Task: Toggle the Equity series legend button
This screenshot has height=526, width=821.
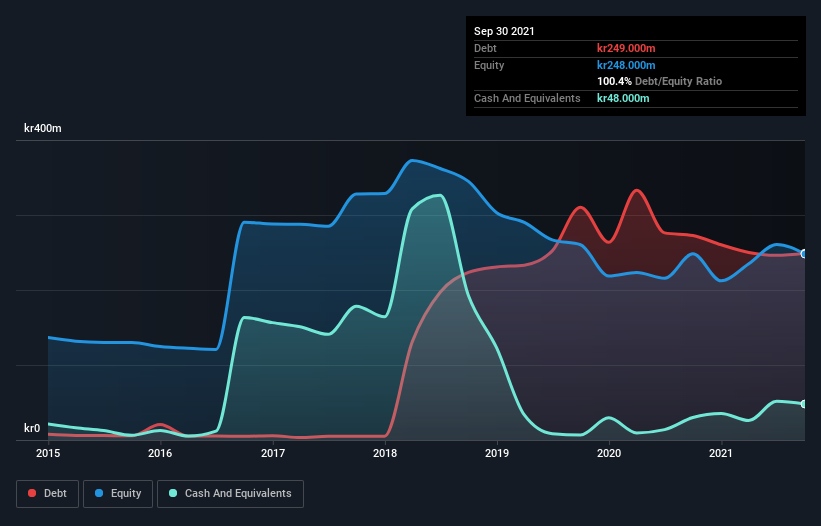Action: click(x=118, y=494)
